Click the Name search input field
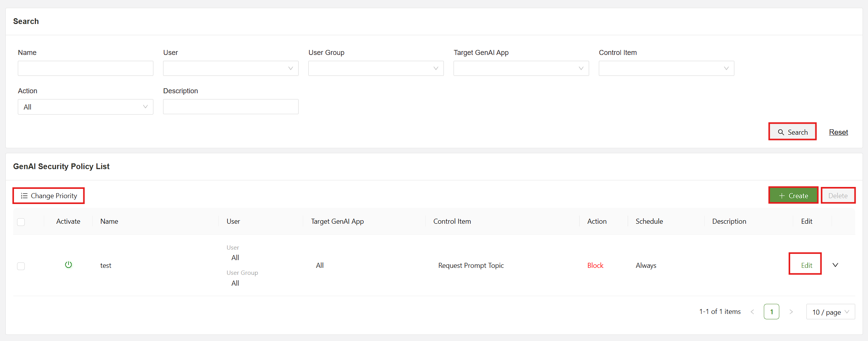The width and height of the screenshot is (868, 341). click(85, 69)
